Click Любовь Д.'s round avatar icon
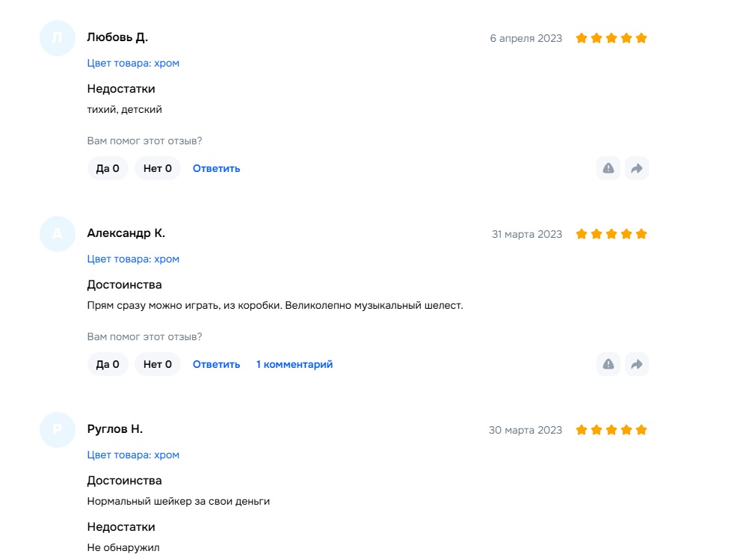The height and width of the screenshot is (560, 743). click(58, 38)
